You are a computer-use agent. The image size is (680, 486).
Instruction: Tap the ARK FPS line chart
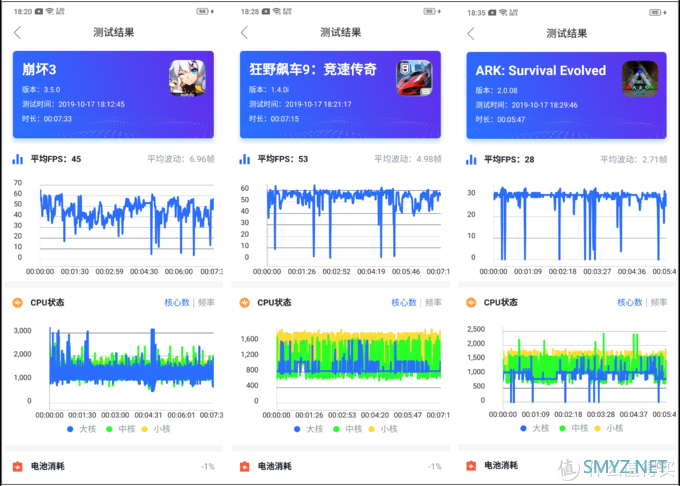point(580,225)
